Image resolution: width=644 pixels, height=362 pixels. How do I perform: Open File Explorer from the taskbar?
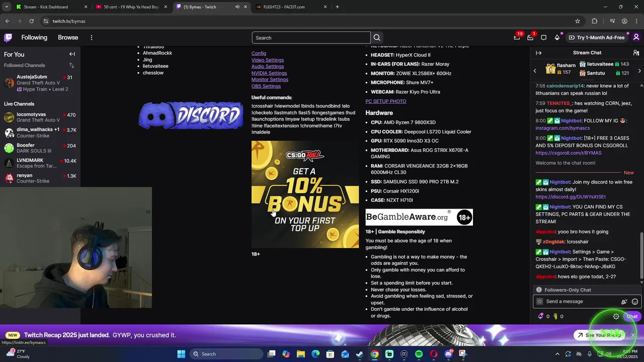301,354
